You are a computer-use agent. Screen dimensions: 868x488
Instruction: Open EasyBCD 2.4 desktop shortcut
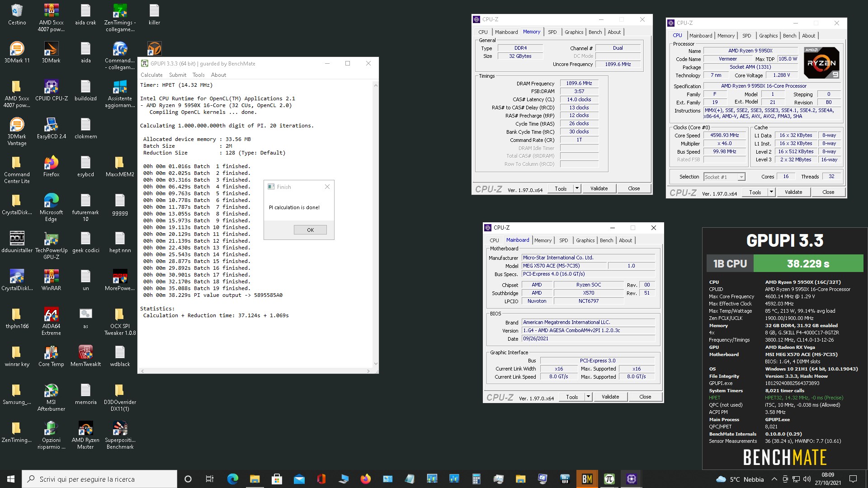click(51, 128)
